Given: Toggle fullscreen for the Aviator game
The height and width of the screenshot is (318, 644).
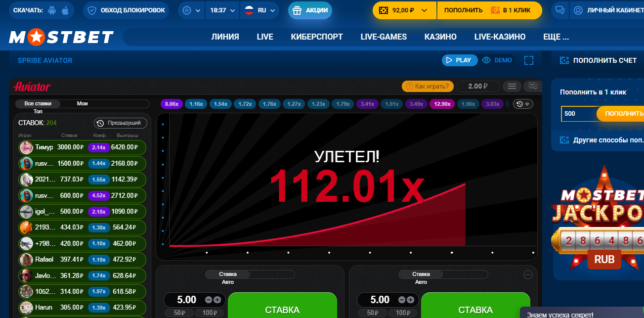Looking at the screenshot, I should [x=529, y=60].
